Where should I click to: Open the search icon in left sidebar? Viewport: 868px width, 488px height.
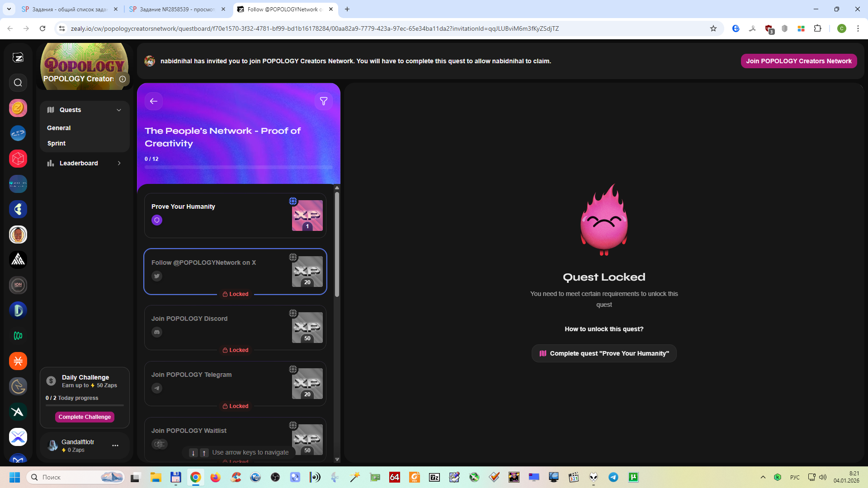[18, 83]
